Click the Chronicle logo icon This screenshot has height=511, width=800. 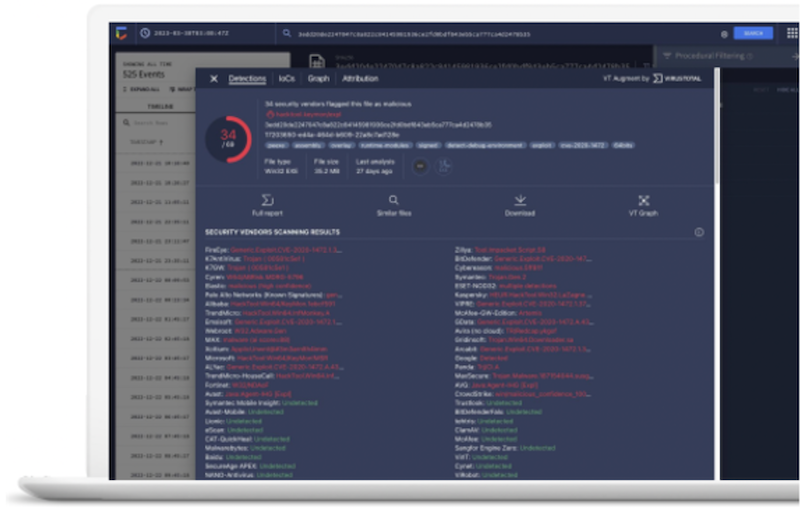pos(121,33)
